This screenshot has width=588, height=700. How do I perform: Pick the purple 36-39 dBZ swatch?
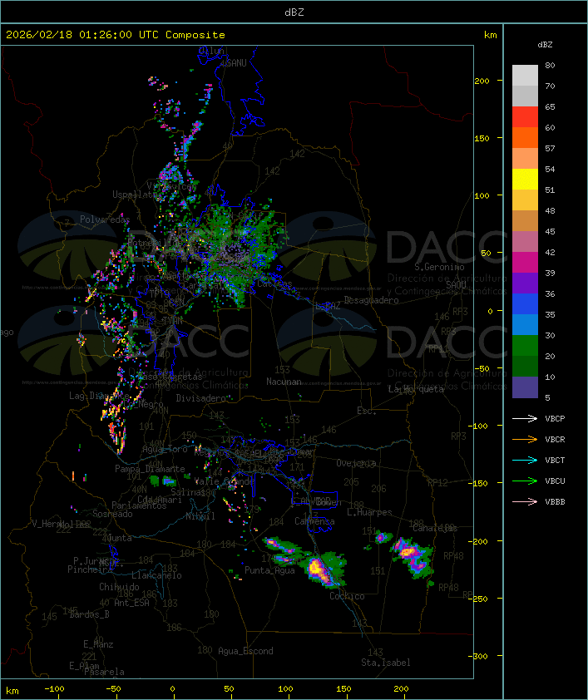pyautogui.click(x=525, y=283)
